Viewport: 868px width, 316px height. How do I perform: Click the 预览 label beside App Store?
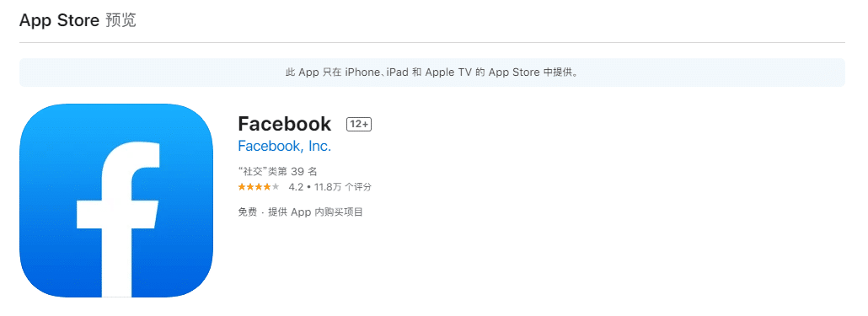tap(121, 20)
